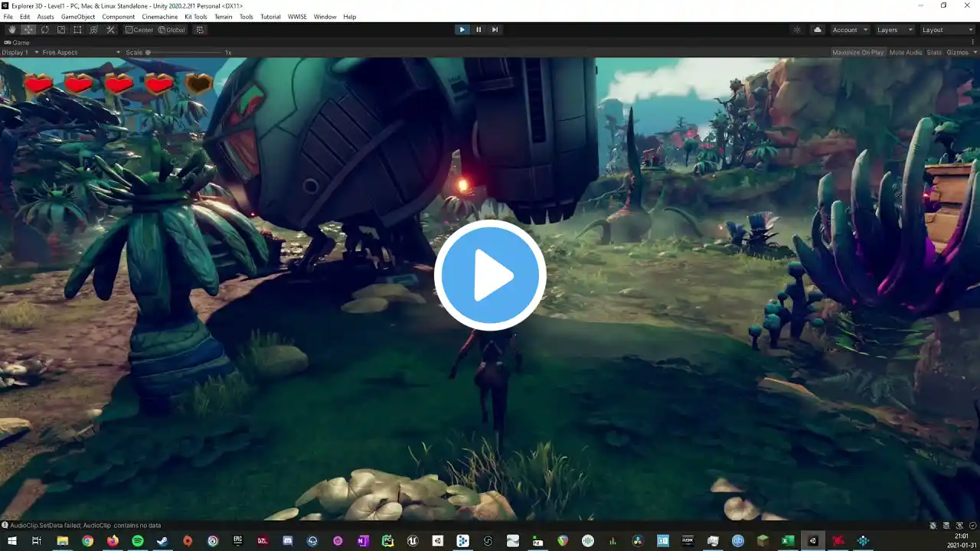
Task: Open the Display 1 dropdown
Action: tap(18, 52)
